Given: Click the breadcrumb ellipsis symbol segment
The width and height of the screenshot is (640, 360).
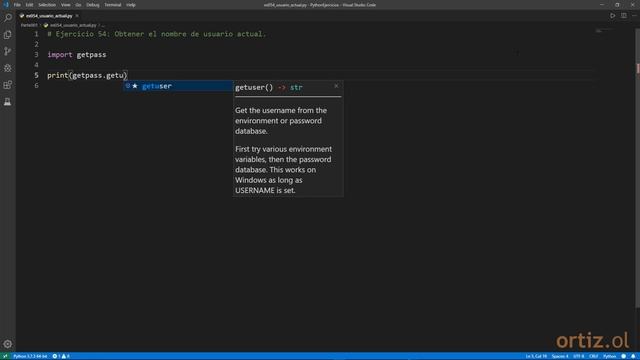Looking at the screenshot, I should coord(103,25).
